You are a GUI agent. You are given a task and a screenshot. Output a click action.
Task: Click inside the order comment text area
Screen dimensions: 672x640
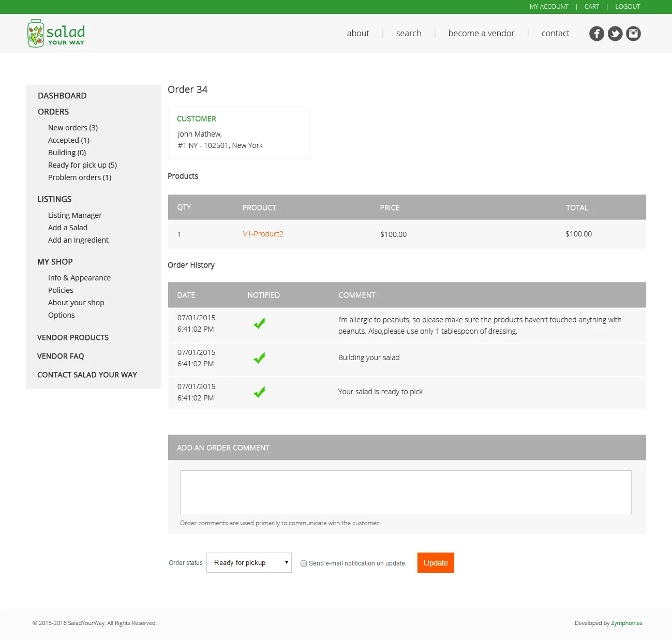point(406,492)
